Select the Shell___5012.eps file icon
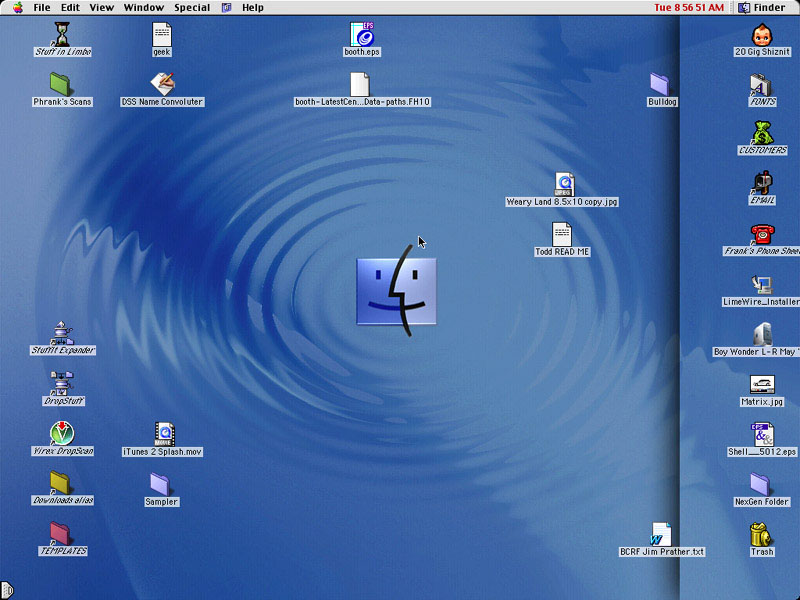The height and width of the screenshot is (600, 800). pos(762,434)
